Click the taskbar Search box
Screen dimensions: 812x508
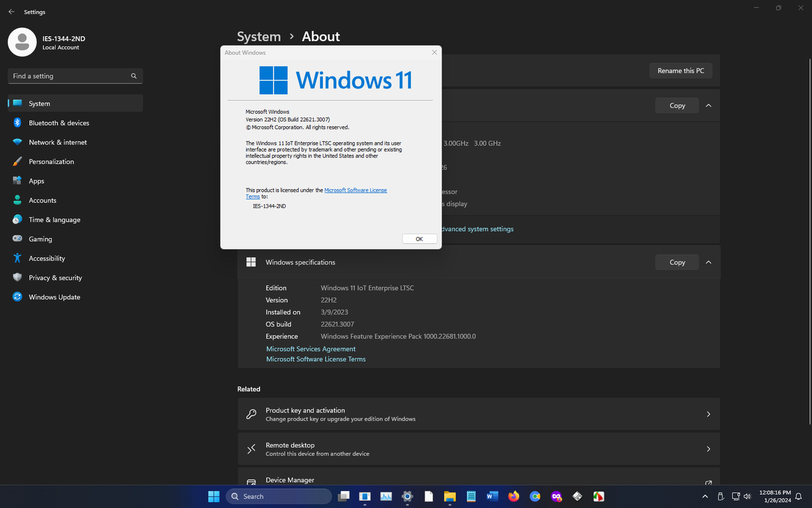click(x=279, y=497)
